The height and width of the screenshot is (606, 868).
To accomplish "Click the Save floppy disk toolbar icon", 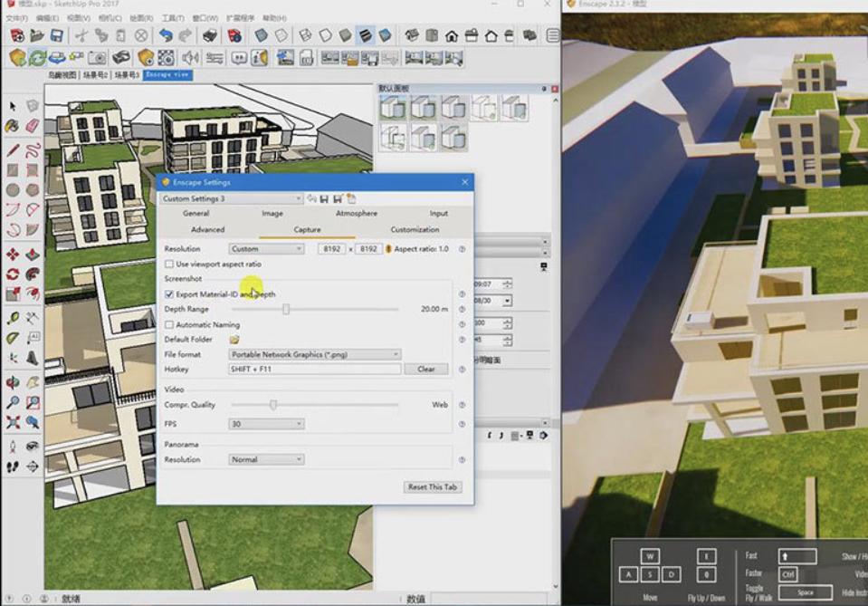I will click(57, 36).
